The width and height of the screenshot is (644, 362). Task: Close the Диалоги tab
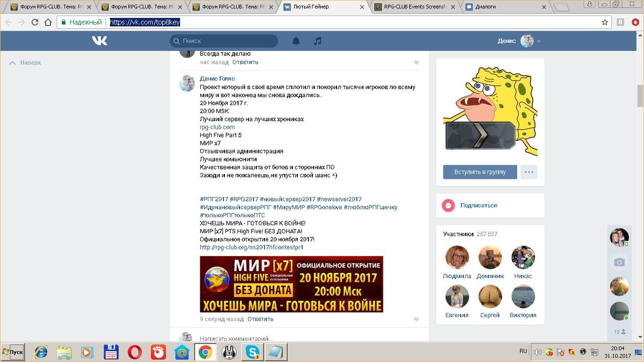point(544,7)
